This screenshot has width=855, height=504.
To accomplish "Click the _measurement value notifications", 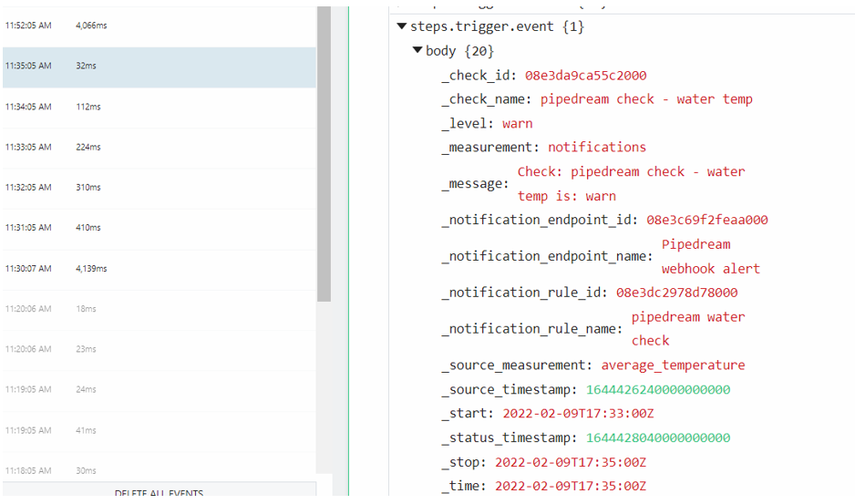I will (597, 148).
